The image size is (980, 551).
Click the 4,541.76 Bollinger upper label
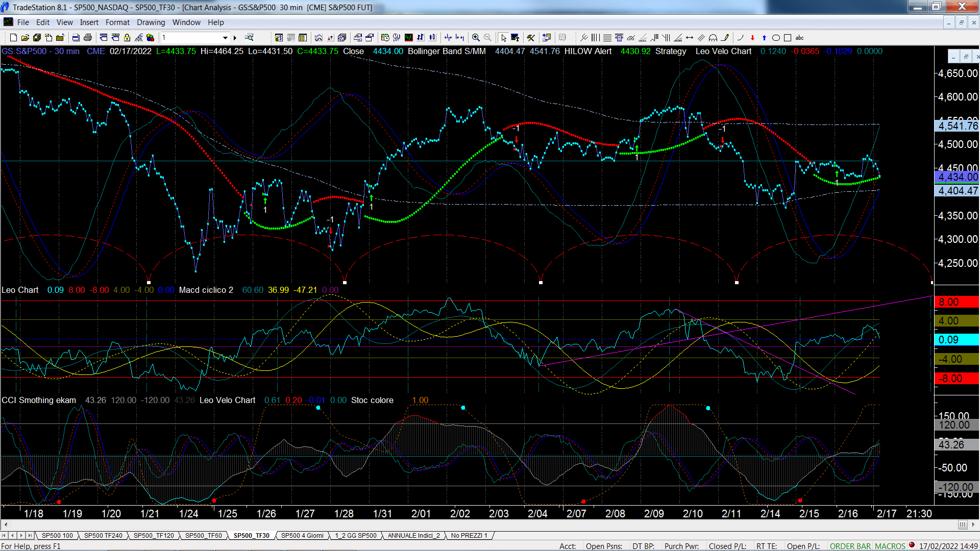[957, 126]
